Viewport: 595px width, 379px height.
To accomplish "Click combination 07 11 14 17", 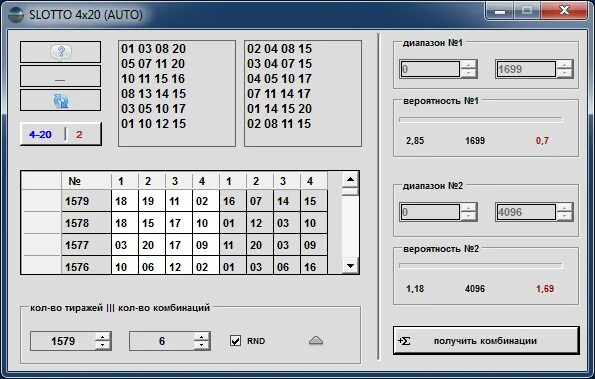I will (279, 93).
